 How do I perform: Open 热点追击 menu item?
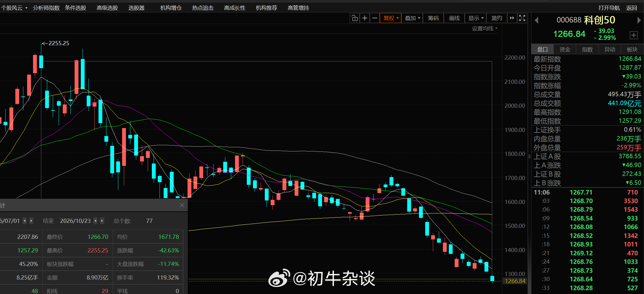(x=203, y=8)
